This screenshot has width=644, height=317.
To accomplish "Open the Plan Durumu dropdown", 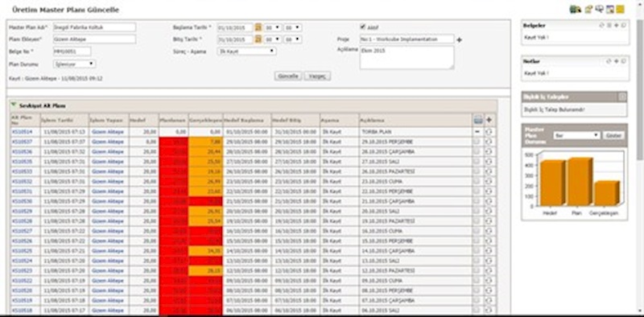I will [x=74, y=64].
